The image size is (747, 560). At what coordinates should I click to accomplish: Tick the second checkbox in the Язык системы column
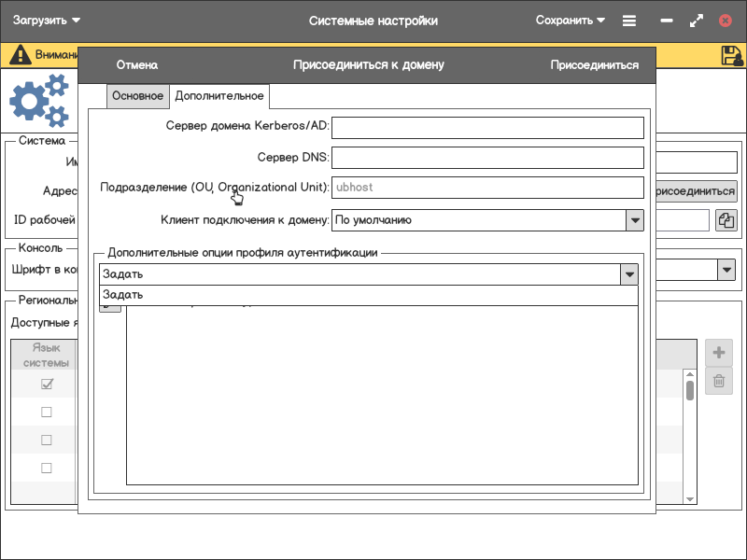(x=47, y=413)
